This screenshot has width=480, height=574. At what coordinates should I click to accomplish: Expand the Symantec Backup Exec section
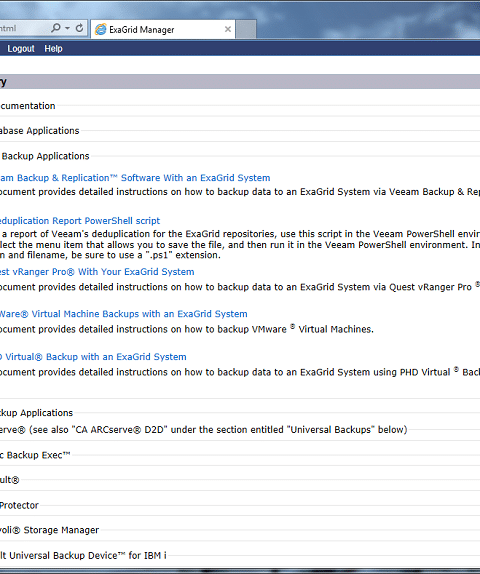(x=35, y=455)
